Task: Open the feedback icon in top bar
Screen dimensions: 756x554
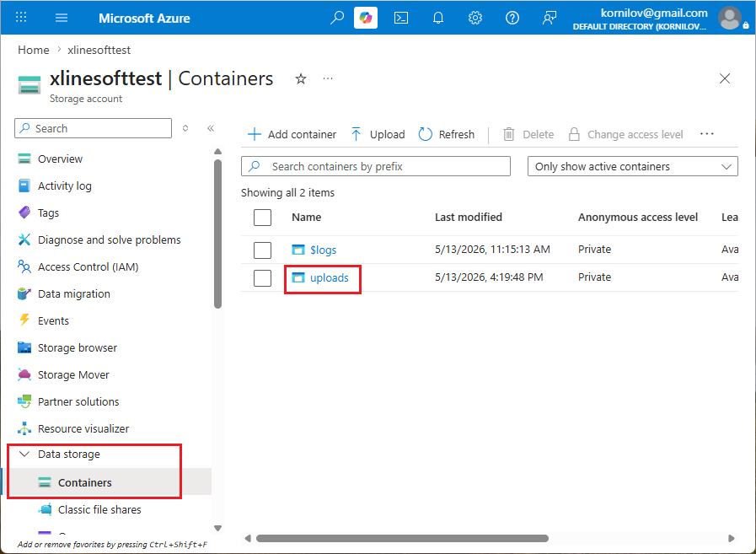Action: [x=550, y=18]
